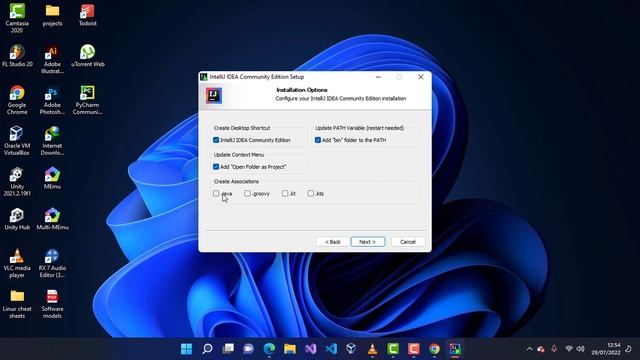Open Visual Studio Code from taskbar
The width and height of the screenshot is (640, 360).
(331, 349)
